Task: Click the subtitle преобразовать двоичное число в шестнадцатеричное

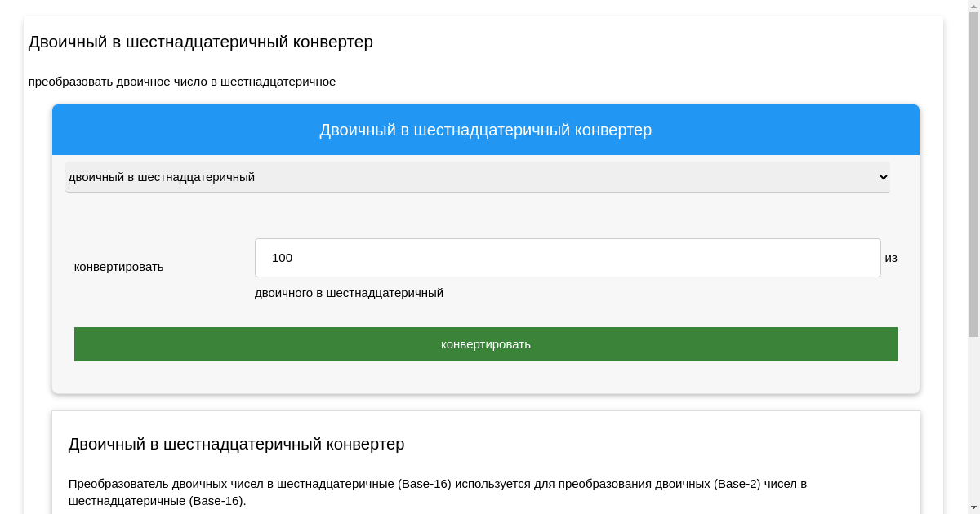Action: click(181, 82)
